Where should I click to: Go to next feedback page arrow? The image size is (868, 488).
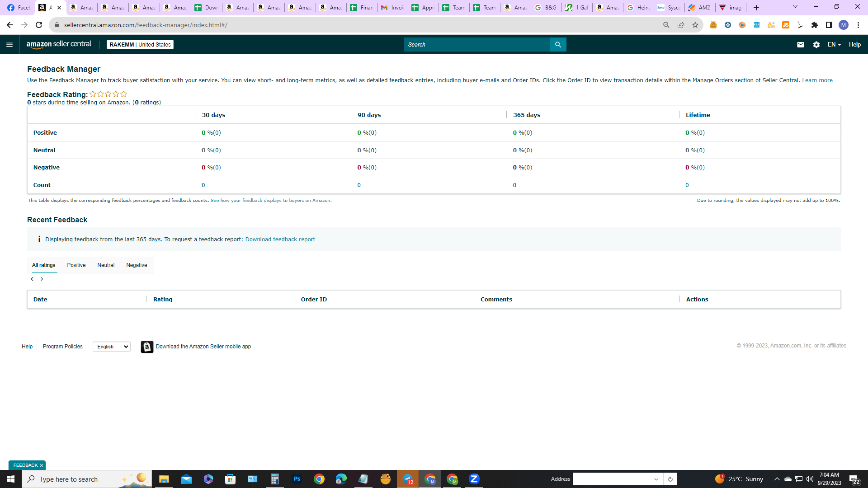(42, 279)
